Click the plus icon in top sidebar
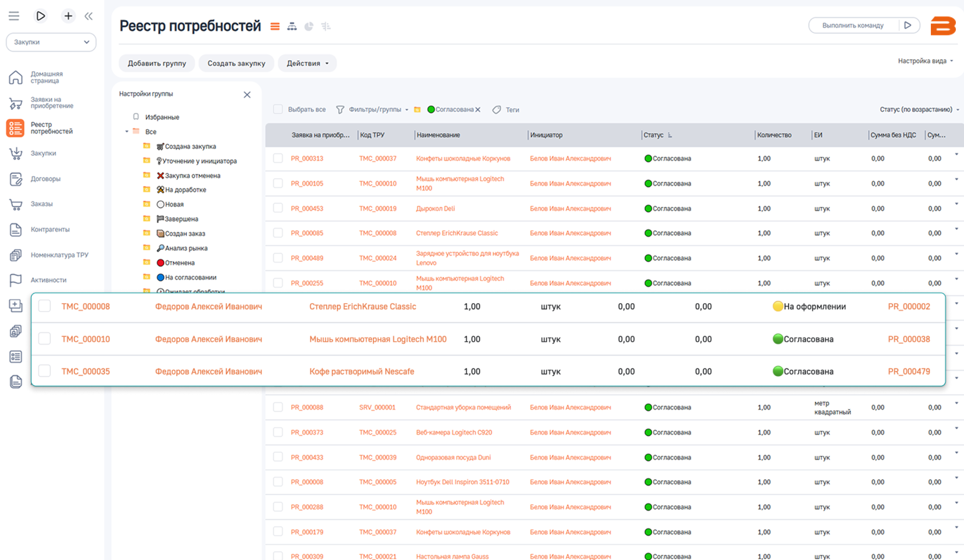The height and width of the screenshot is (560, 964). pyautogui.click(x=68, y=16)
